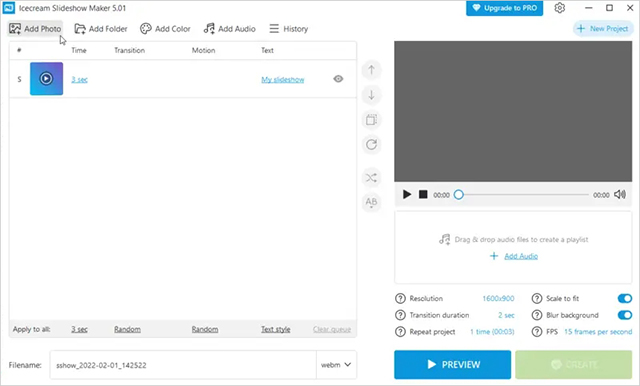Toggle the eye icon for My slideshow
The width and height of the screenshot is (640, 386).
[338, 79]
